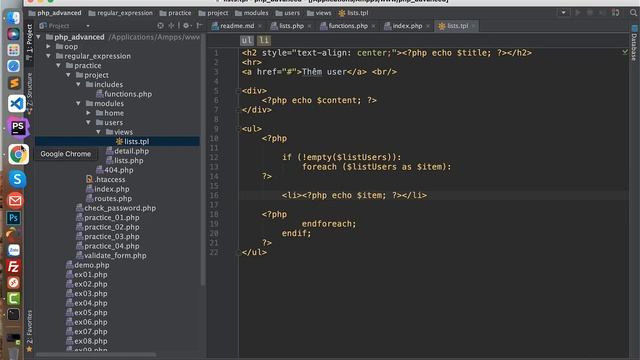This screenshot has height=360, width=640.
Task: Collapse the modules folder in the tree
Action: 78,104
